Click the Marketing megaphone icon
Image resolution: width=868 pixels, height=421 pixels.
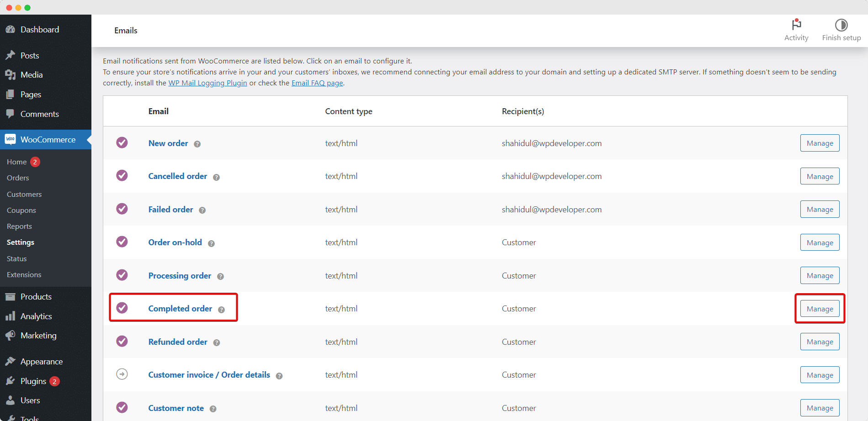coord(10,336)
